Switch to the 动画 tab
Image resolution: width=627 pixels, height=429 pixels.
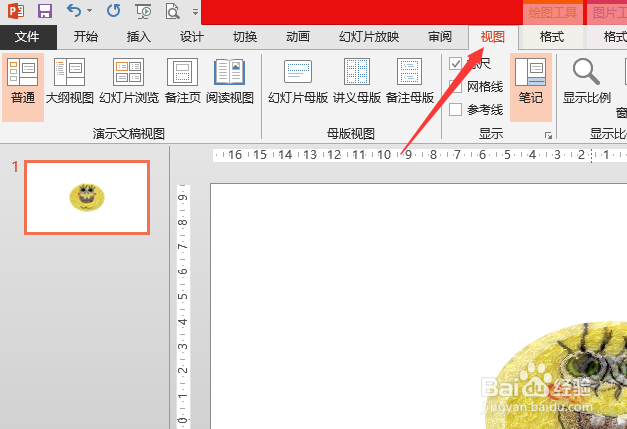pyautogui.click(x=298, y=37)
